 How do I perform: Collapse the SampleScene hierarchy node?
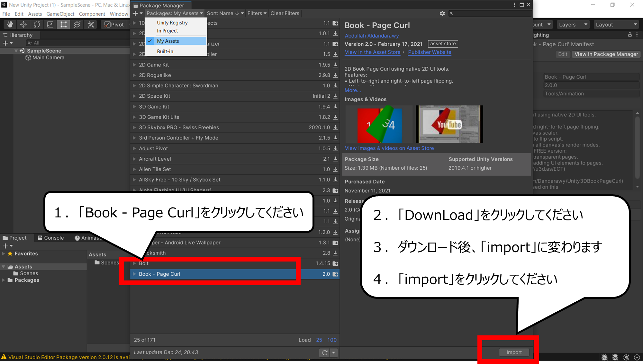(x=16, y=51)
